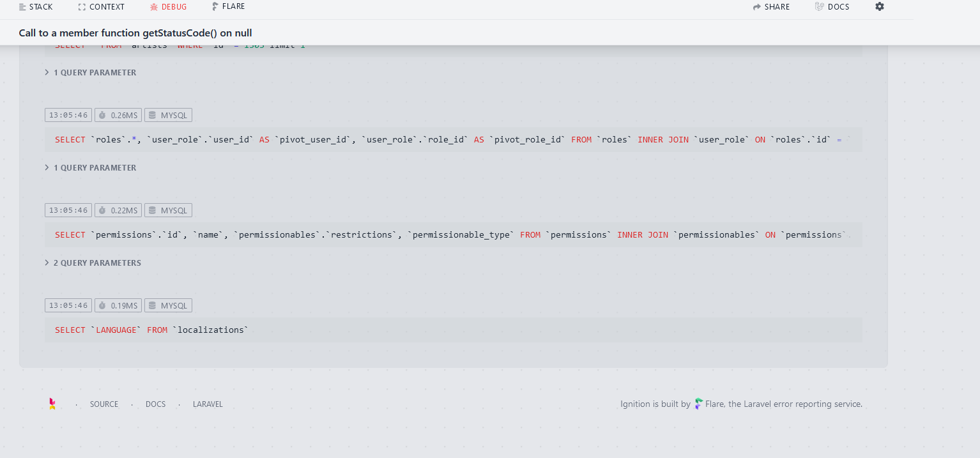Select the DEBUG tab
This screenshot has width=980, height=458.
(x=168, y=7)
